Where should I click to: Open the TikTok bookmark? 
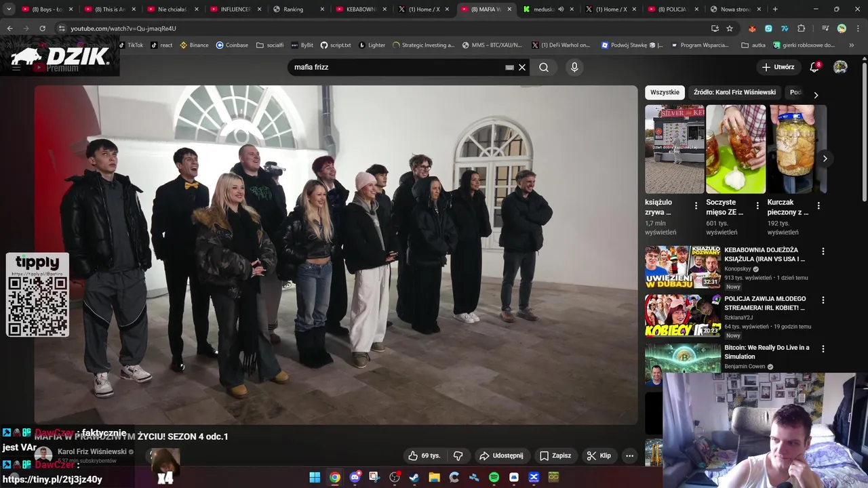(x=131, y=45)
